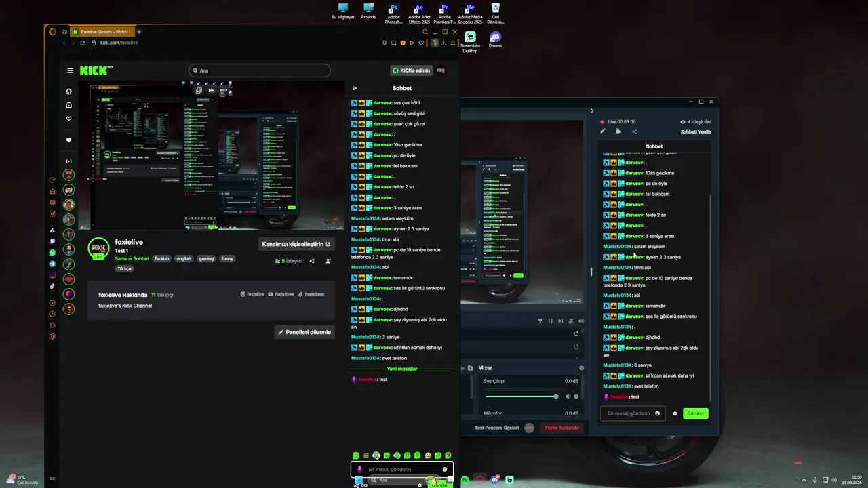
Task: Open the Mixer settings gear
Action: pos(581,368)
